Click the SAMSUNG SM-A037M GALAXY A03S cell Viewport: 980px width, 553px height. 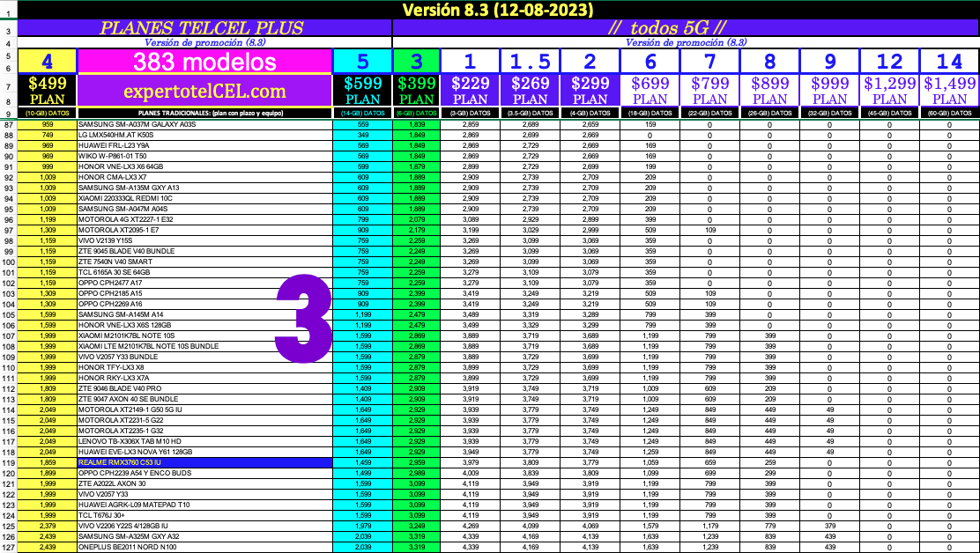pyautogui.click(x=204, y=125)
